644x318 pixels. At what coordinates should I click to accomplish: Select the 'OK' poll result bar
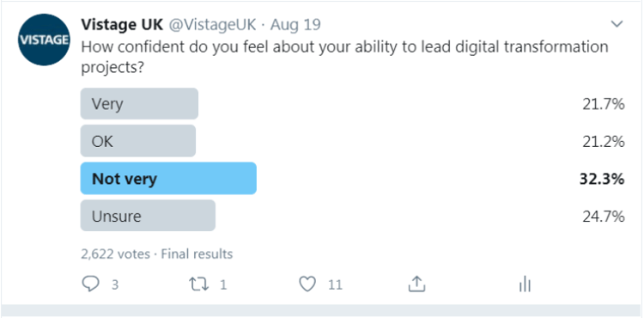pyautogui.click(x=138, y=141)
